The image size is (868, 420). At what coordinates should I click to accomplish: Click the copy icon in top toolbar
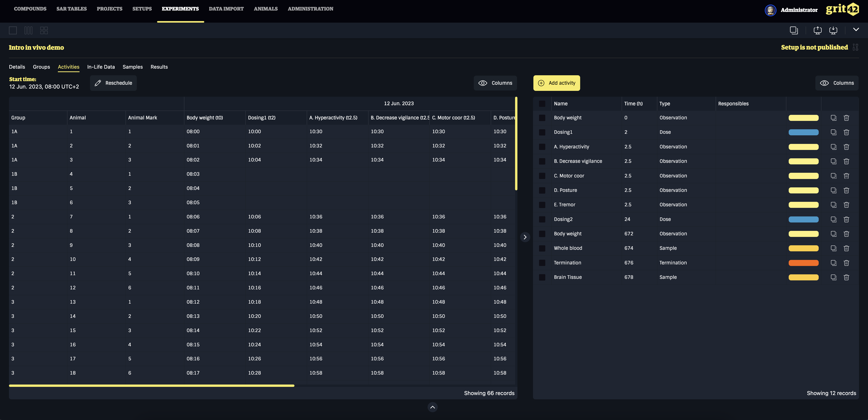tap(794, 30)
